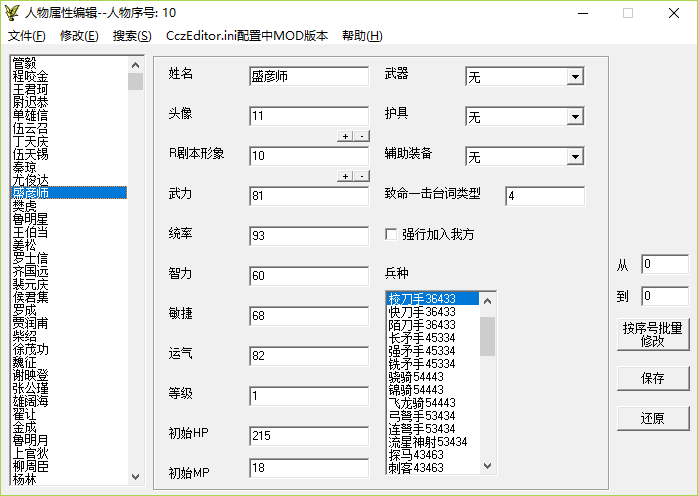Open the 文件(F) menu
Image resolution: width=698 pixels, height=496 pixels.
[x=27, y=36]
